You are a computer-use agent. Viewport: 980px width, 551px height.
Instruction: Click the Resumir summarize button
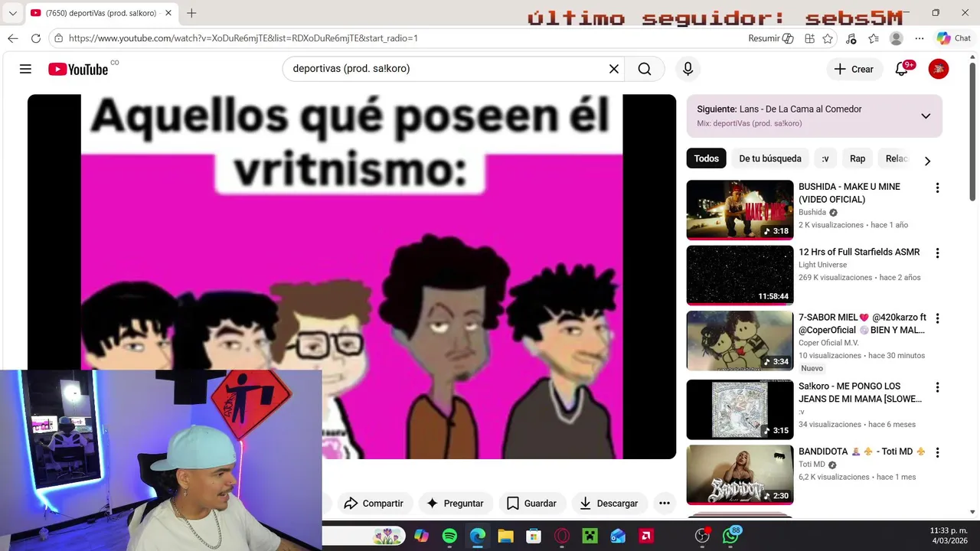click(x=771, y=38)
